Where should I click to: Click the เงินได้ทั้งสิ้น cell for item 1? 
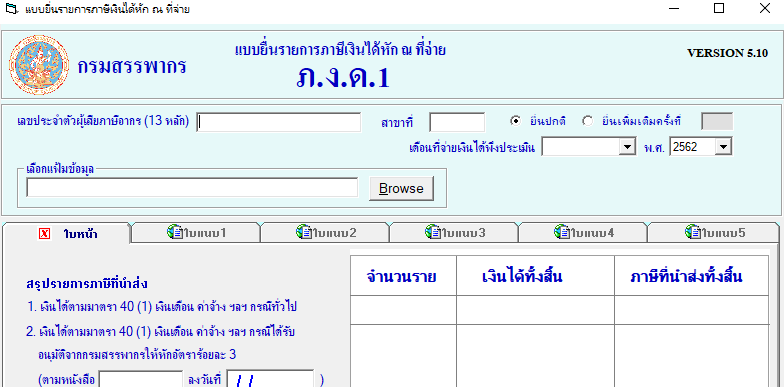[535, 310]
